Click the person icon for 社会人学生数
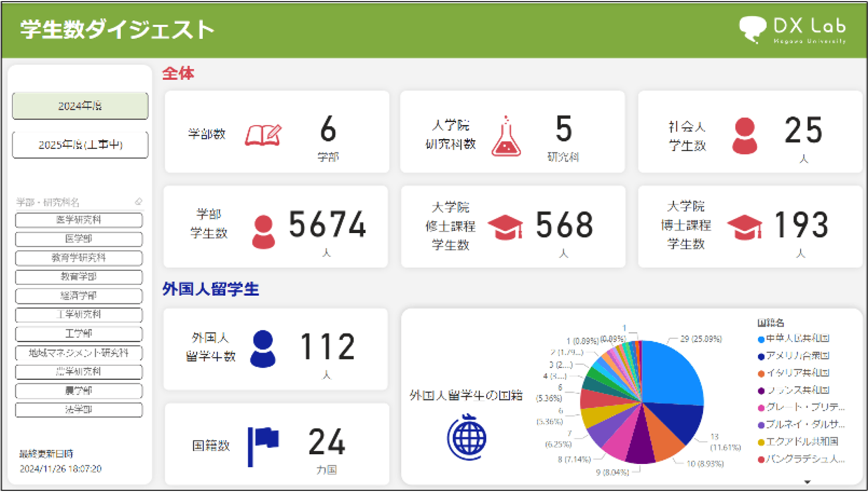The height and width of the screenshot is (492, 868). (745, 135)
